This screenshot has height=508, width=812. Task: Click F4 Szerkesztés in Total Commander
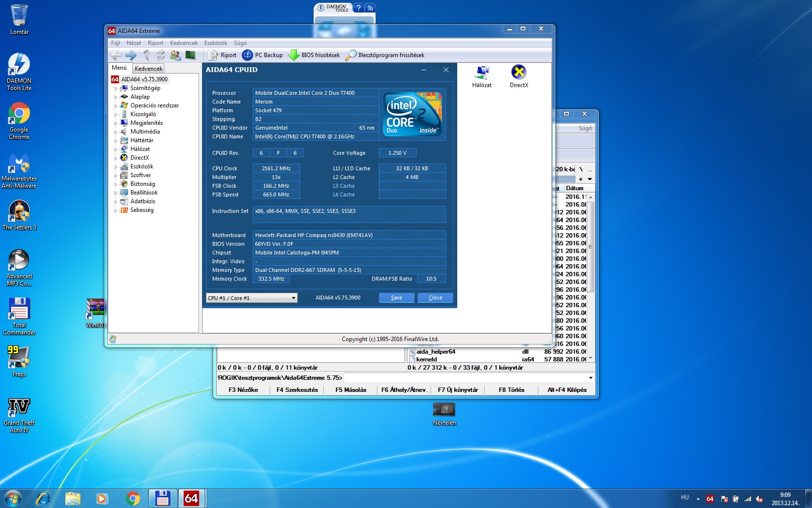(x=297, y=390)
